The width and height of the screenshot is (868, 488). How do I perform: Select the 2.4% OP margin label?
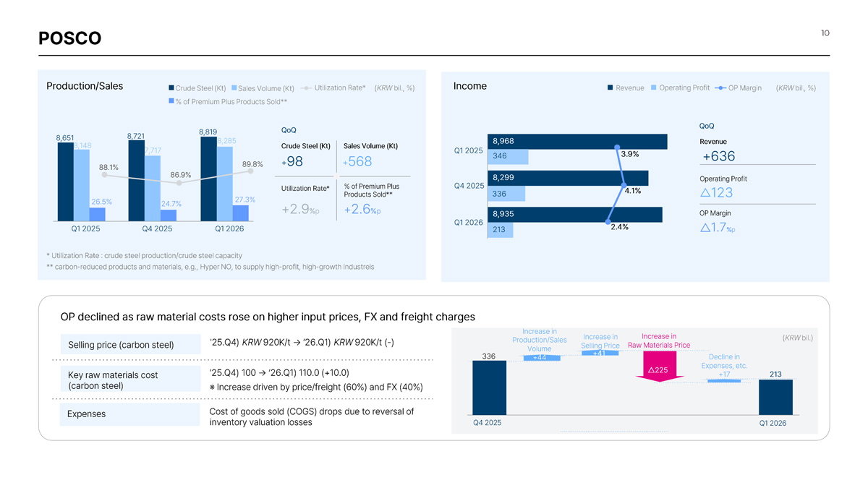619,227
